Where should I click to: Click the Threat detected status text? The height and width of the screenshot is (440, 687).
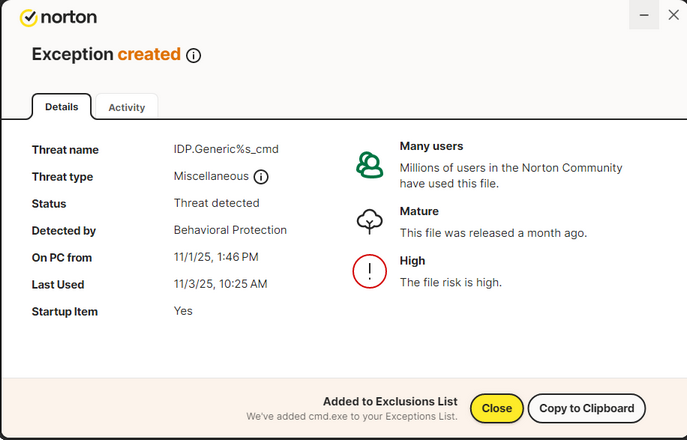click(x=216, y=203)
